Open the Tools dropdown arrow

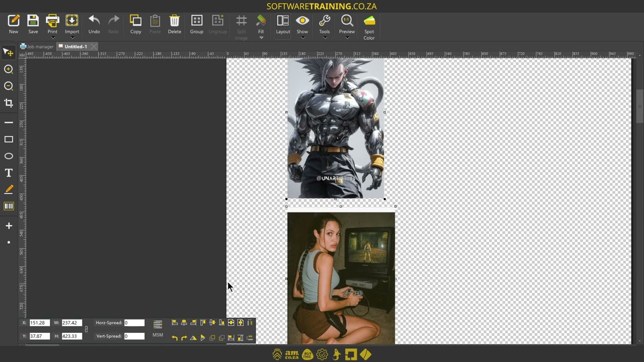tap(325, 38)
